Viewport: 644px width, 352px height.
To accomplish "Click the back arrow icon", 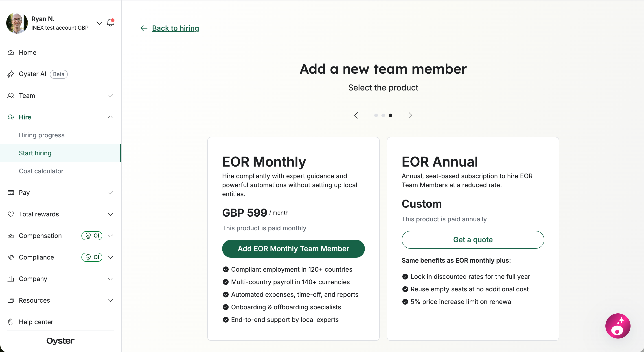I will click(x=144, y=28).
